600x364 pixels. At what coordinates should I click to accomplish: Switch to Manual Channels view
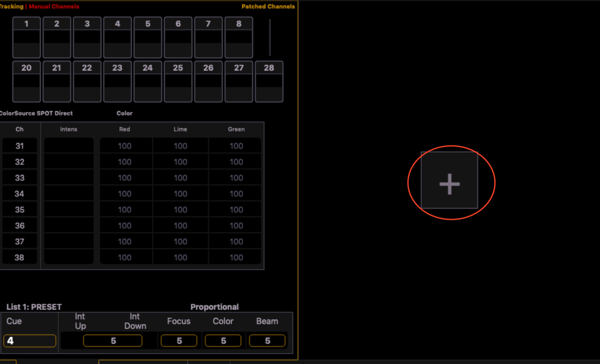tap(54, 6)
